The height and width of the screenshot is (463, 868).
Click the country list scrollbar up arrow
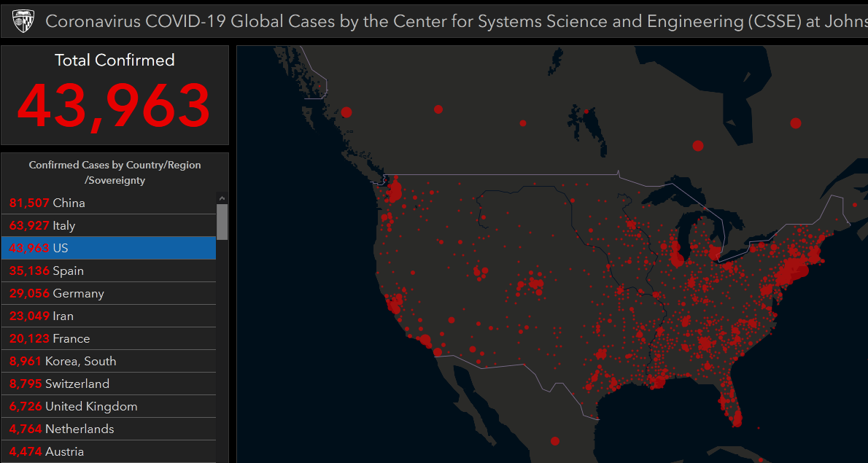[222, 198]
